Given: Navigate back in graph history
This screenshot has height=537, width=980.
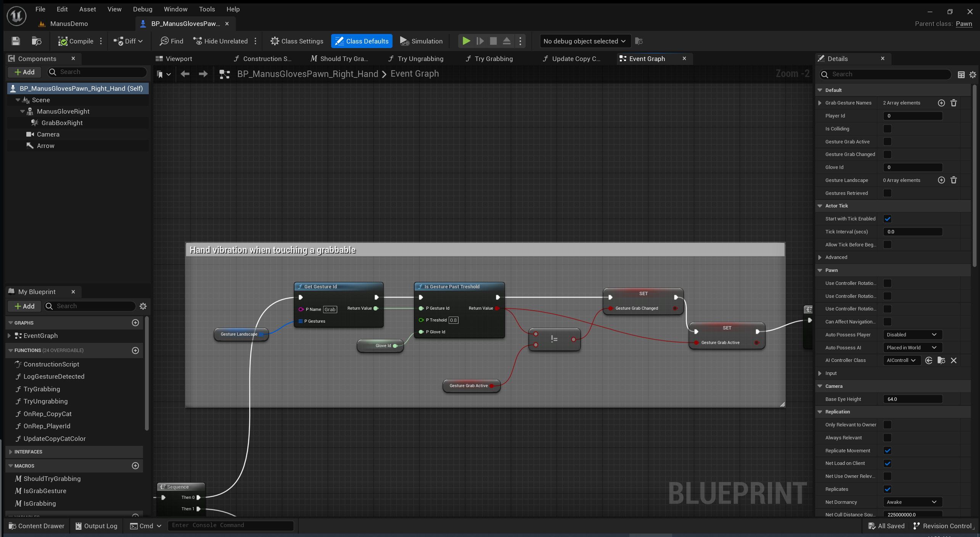Looking at the screenshot, I should pos(185,74).
